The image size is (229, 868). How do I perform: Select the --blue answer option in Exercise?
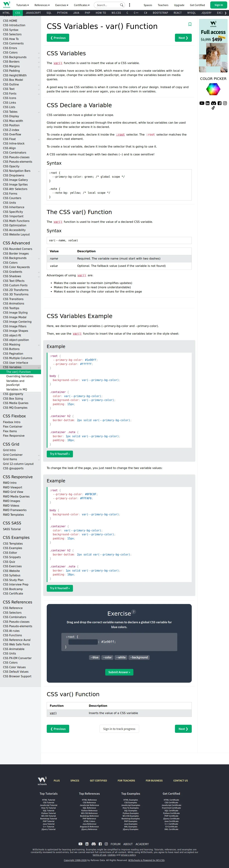[x=95, y=657]
